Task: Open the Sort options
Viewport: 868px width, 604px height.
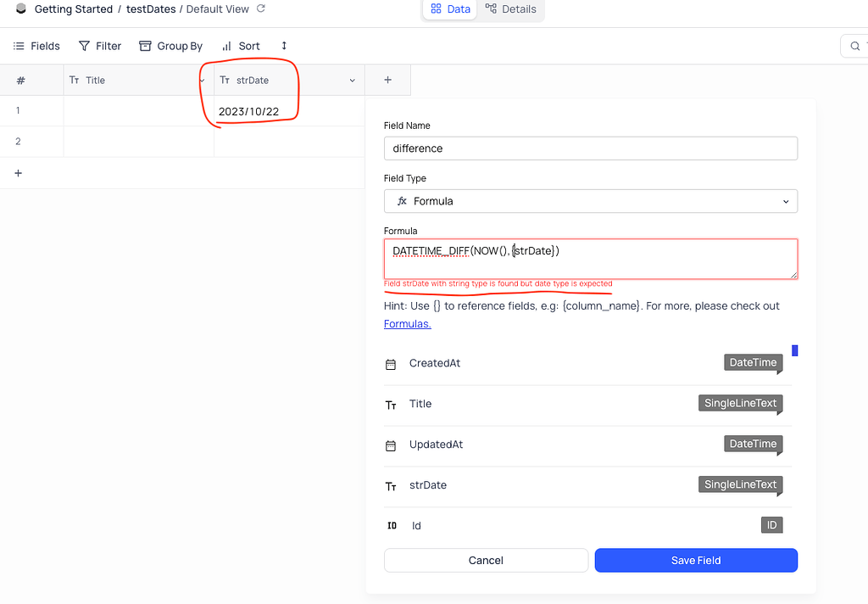Action: pyautogui.click(x=241, y=46)
